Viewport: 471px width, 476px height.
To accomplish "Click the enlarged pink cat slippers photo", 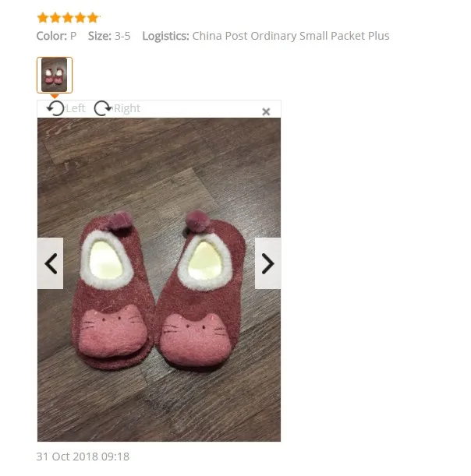I will click(159, 280).
